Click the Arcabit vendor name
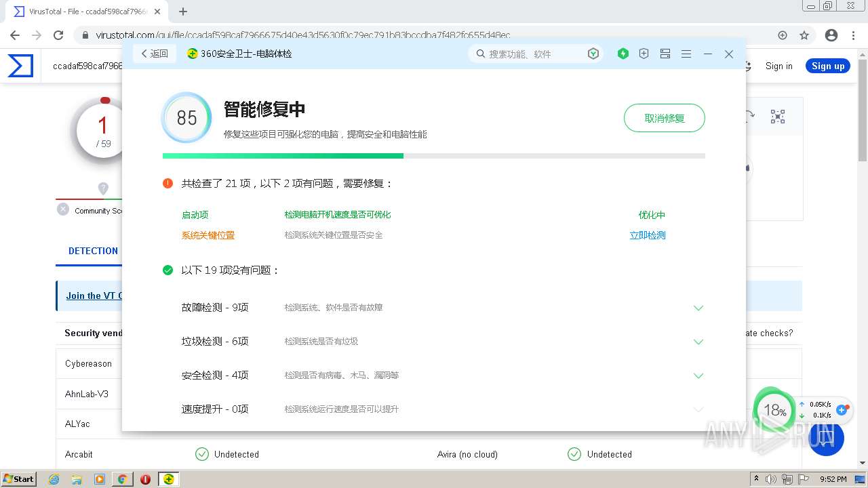 pos(79,454)
